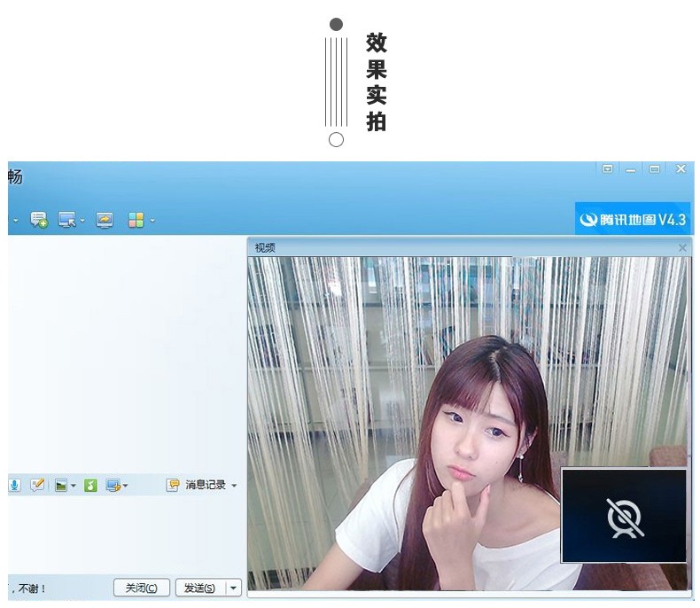Open the window menu icon left of minimize
700x608 pixels.
click(608, 168)
